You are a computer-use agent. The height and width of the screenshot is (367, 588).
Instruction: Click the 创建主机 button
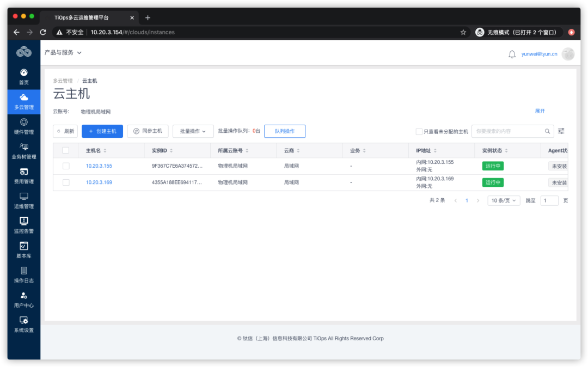pos(102,131)
